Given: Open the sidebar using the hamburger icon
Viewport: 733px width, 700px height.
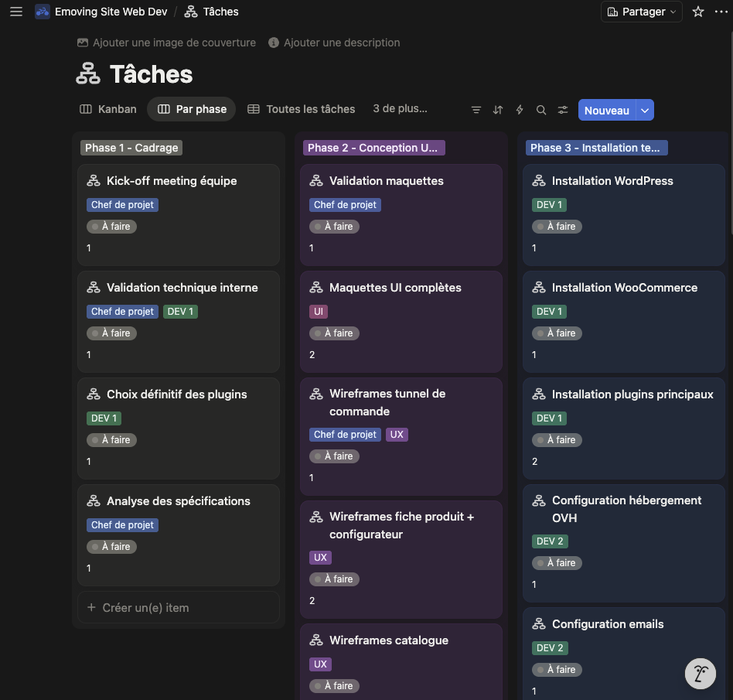Looking at the screenshot, I should 16,11.
